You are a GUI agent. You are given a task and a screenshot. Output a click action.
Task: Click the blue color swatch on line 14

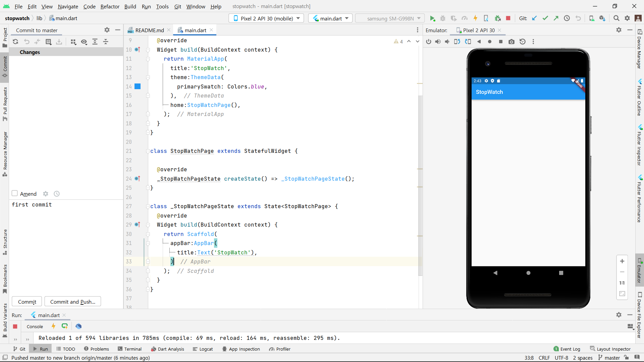138,86
